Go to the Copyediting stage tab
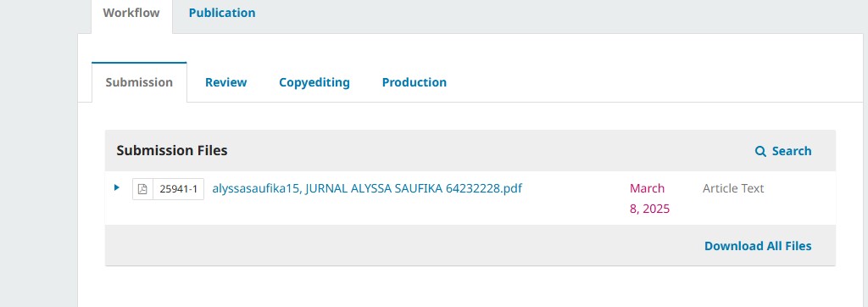 tap(314, 82)
